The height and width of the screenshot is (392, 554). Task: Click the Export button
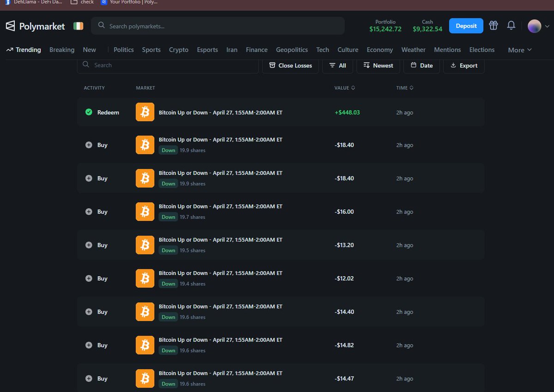click(x=464, y=65)
